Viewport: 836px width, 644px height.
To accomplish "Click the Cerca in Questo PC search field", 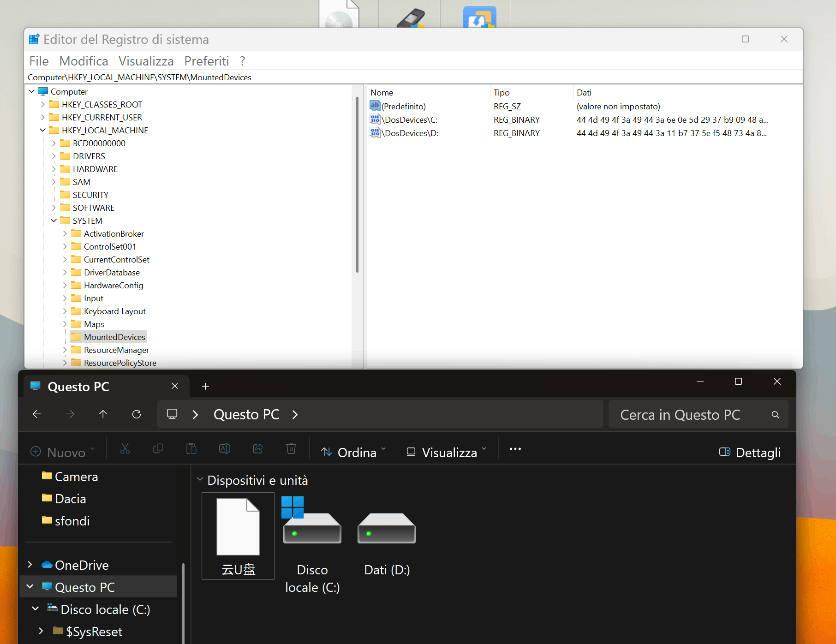I will (698, 415).
